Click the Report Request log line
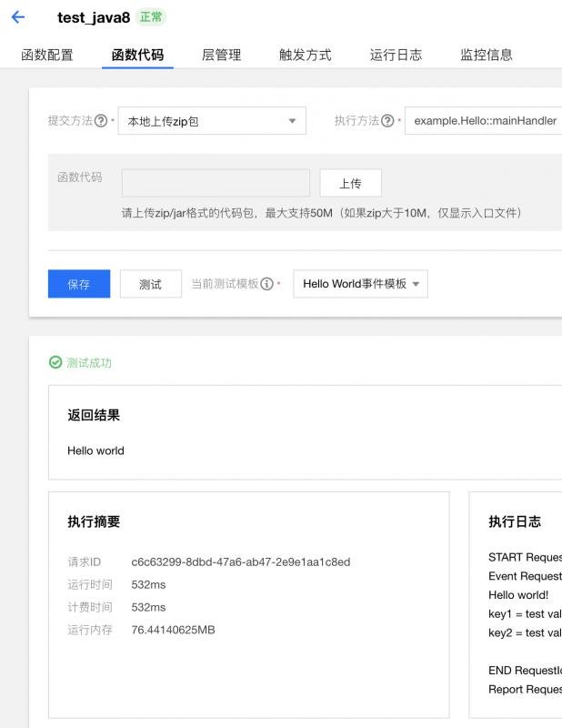The width and height of the screenshot is (562, 728). click(x=525, y=690)
